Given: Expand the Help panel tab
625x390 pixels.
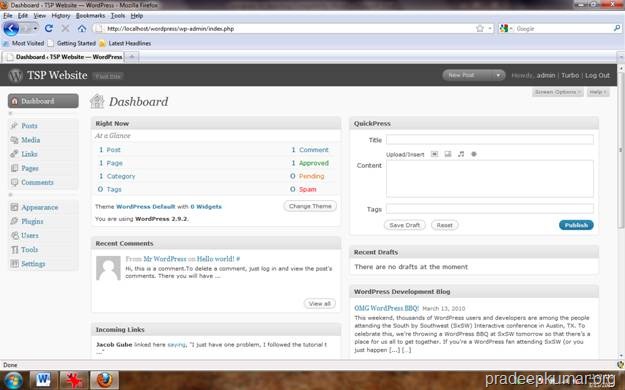Looking at the screenshot, I should (x=598, y=92).
